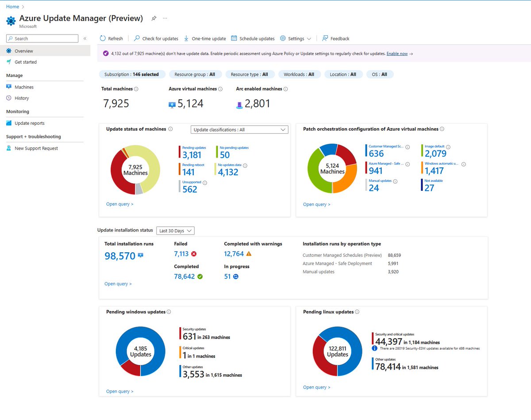531x420 pixels.
Task: Click info icon next to No updates data
Action: click(x=245, y=166)
